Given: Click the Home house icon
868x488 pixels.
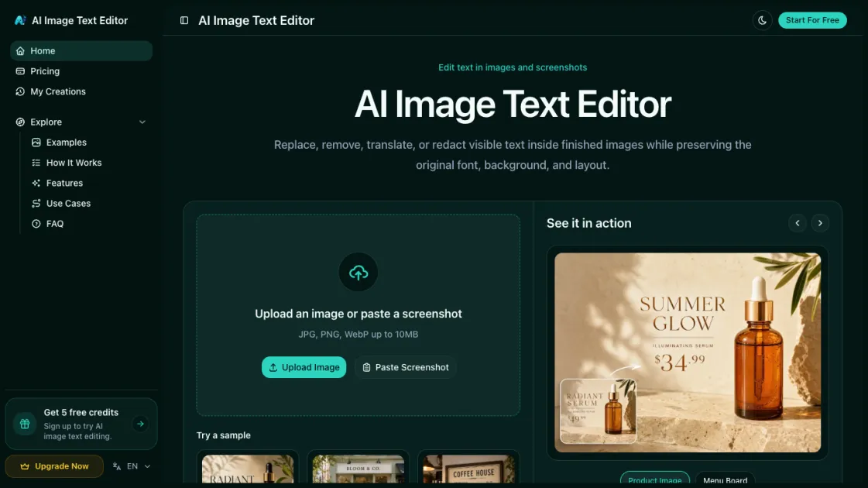Looking at the screenshot, I should click(x=20, y=51).
